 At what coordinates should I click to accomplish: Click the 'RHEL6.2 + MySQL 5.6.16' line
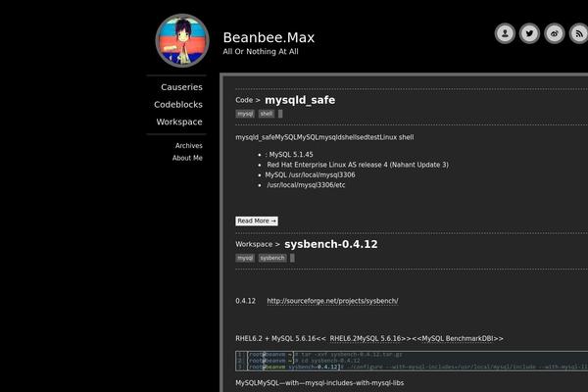point(369,338)
